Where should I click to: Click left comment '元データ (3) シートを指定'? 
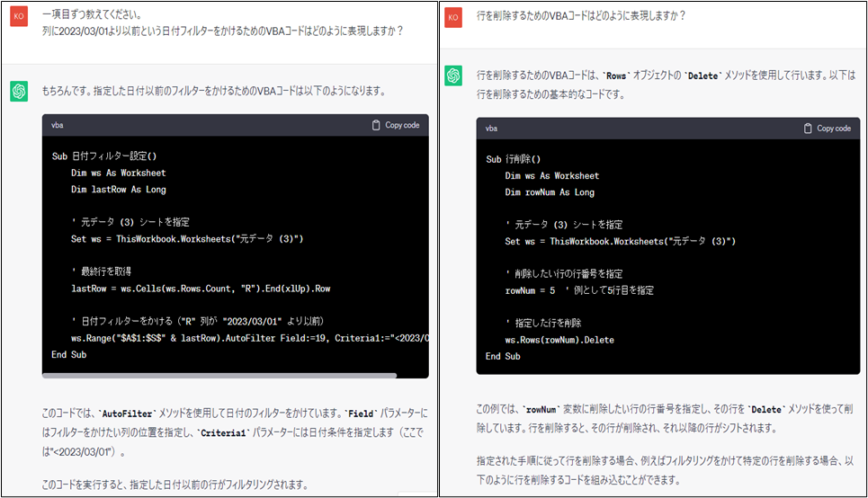pyautogui.click(x=130, y=222)
